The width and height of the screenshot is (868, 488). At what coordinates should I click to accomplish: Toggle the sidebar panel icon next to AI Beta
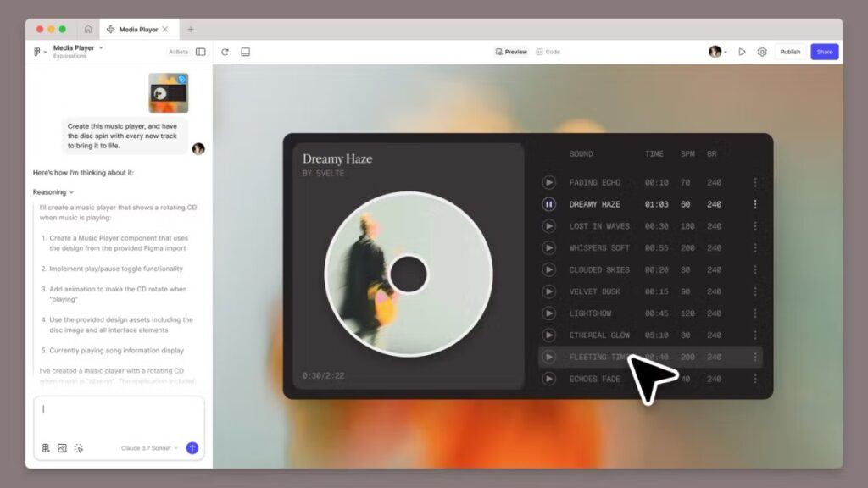pos(200,52)
